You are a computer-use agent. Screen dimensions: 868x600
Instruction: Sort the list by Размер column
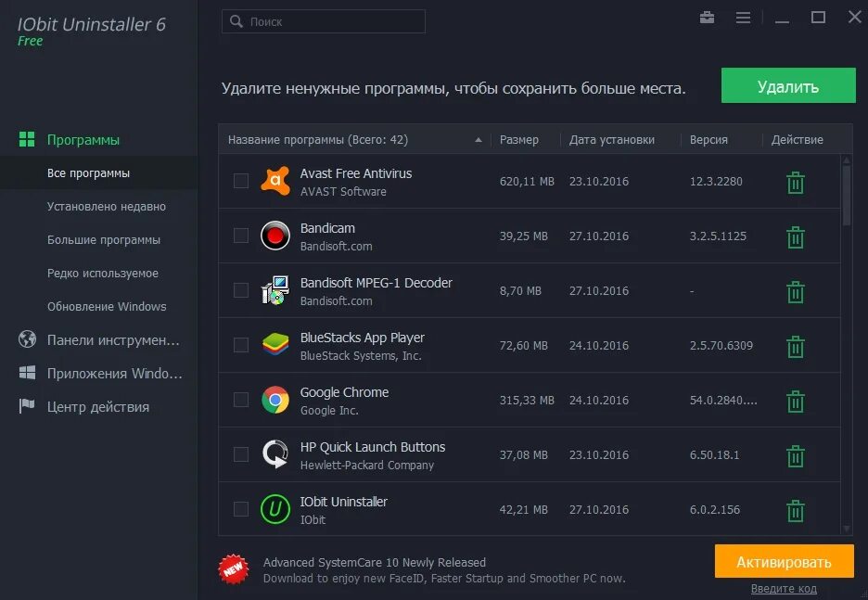(518, 139)
